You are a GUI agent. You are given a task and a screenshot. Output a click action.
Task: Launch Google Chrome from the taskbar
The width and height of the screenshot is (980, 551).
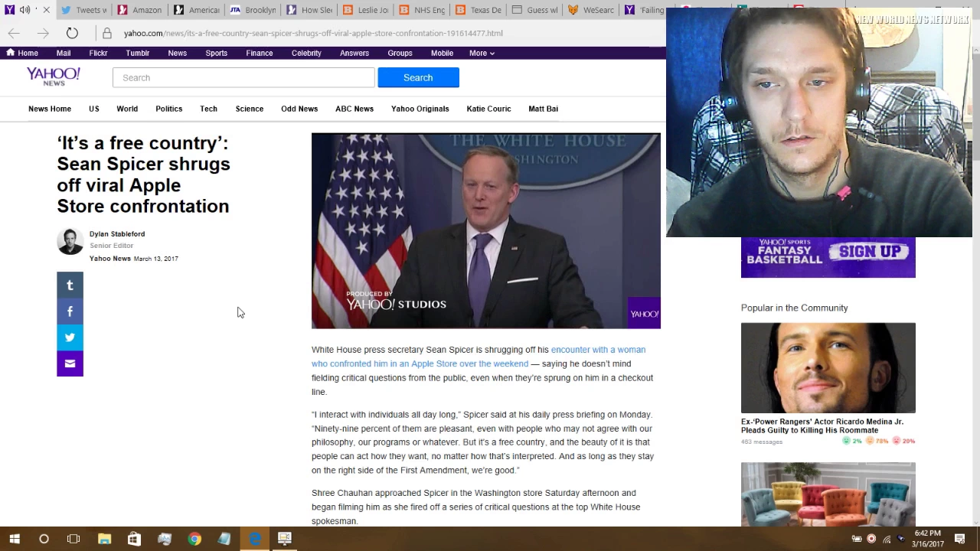pos(194,539)
